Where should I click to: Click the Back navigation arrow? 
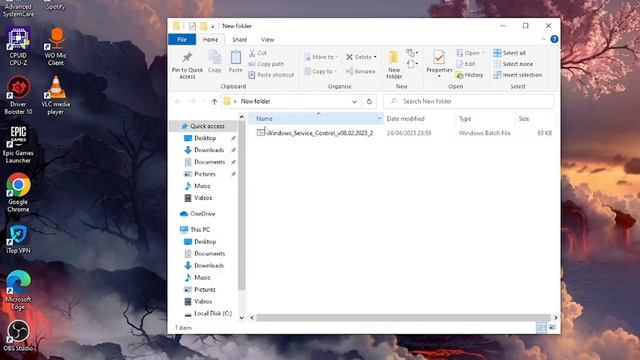[x=178, y=101]
